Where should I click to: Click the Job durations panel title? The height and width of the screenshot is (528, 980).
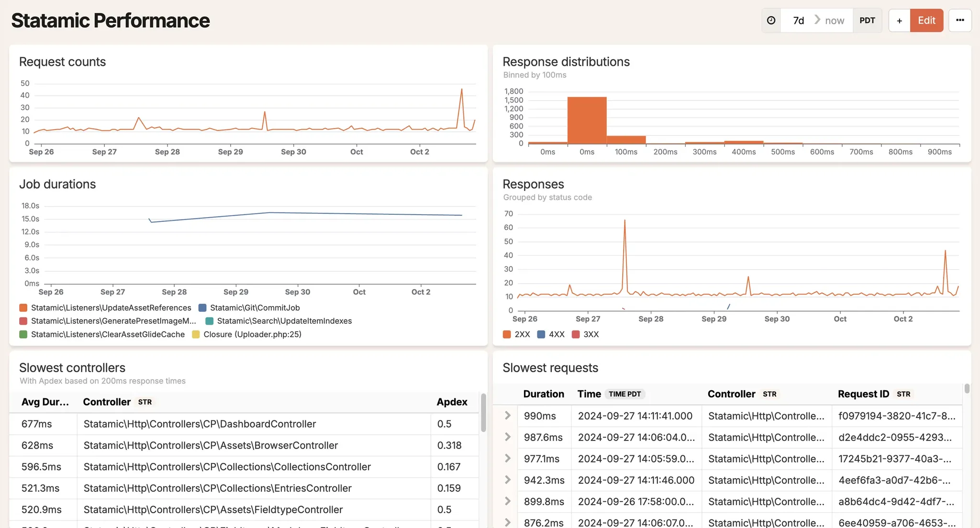pos(57,184)
